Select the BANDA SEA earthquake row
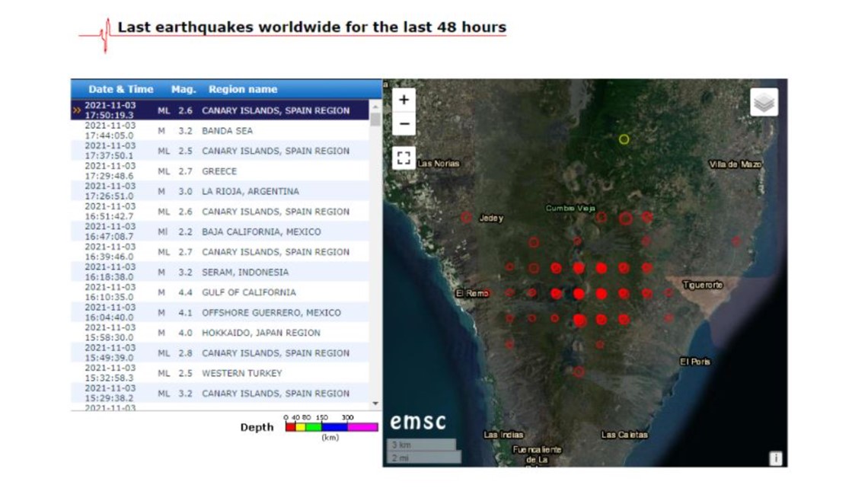868x488 pixels. pos(220,131)
